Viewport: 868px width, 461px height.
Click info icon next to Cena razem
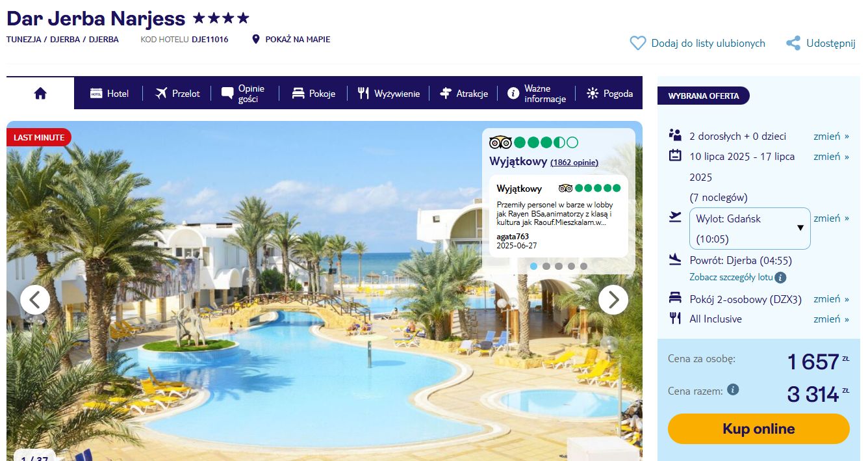click(x=733, y=390)
